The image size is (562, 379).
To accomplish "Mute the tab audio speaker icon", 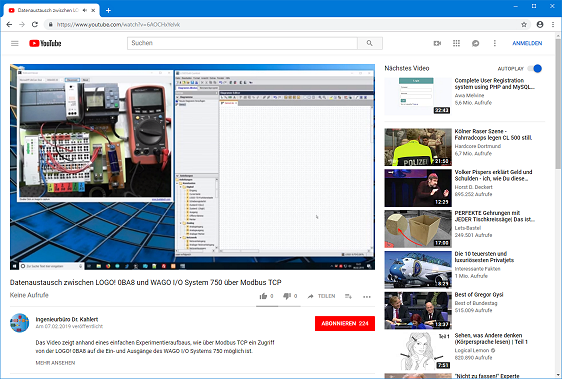I will pyautogui.click(x=85, y=10).
